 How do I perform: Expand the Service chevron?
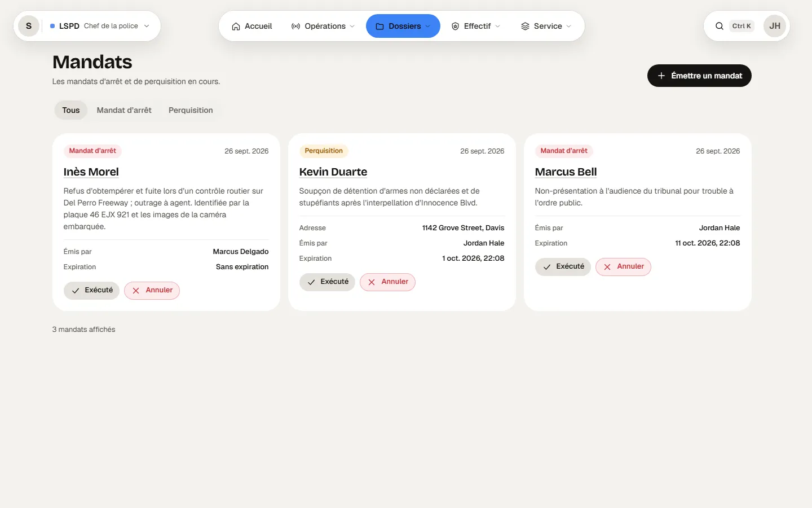tap(569, 27)
